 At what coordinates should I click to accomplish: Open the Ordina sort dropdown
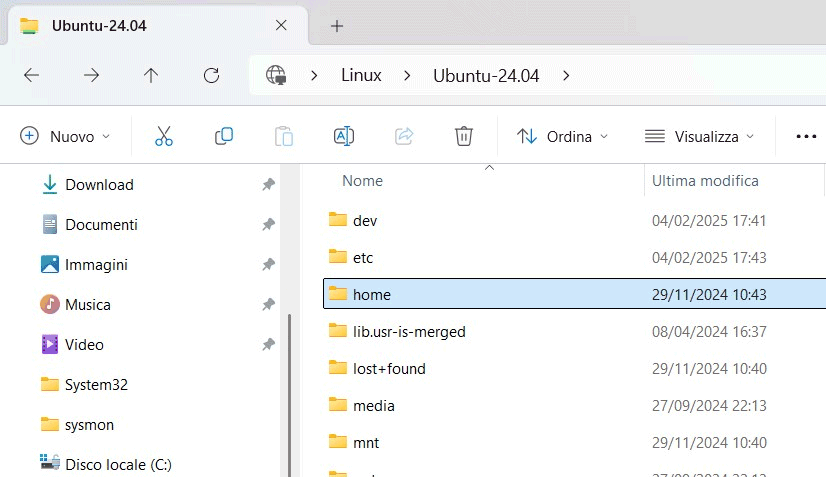563,137
